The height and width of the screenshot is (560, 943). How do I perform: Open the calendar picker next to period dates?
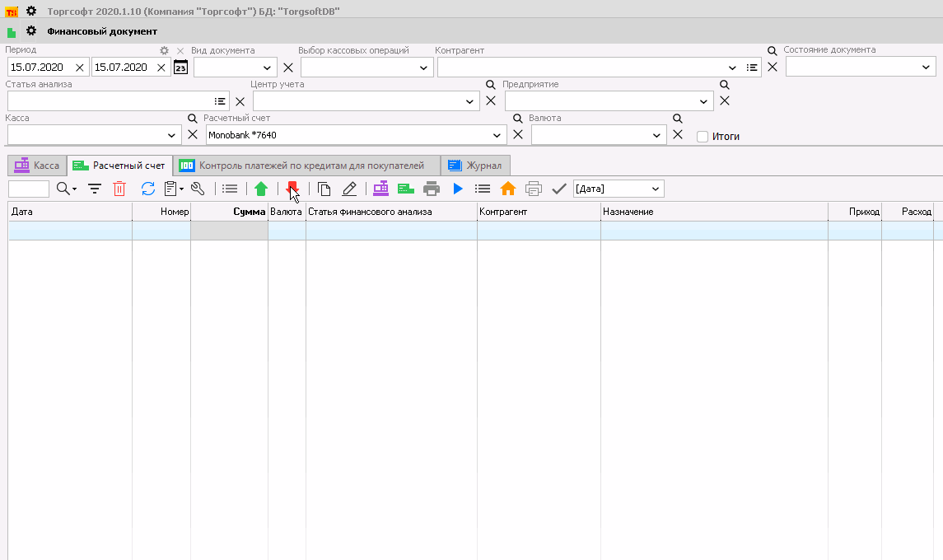tap(181, 68)
